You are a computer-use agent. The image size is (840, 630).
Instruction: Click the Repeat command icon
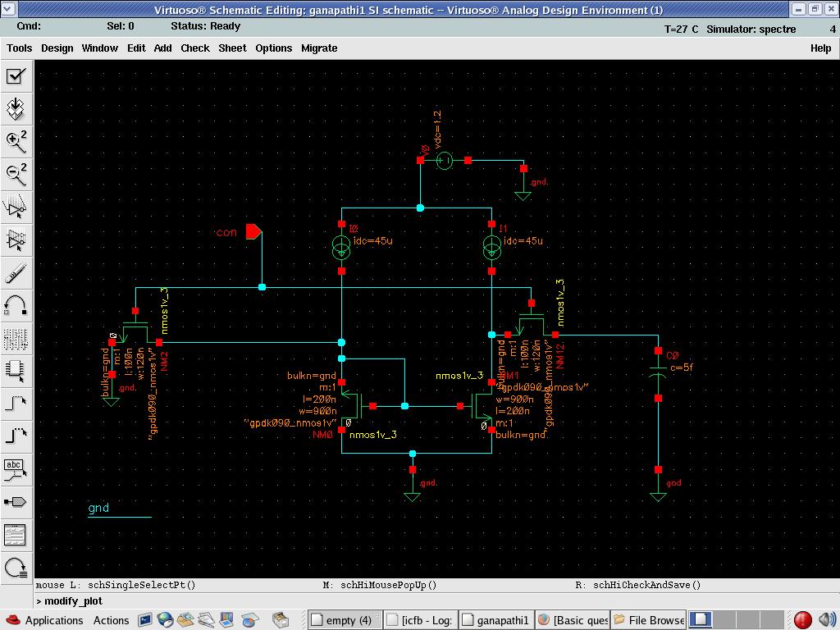pyautogui.click(x=16, y=567)
